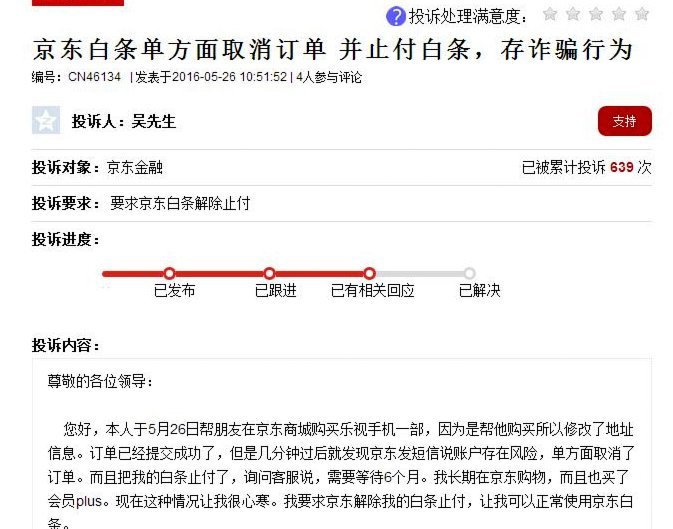Viewport: 673px width, 529px height.
Task: Click the 已解决 step label
Action: (479, 291)
